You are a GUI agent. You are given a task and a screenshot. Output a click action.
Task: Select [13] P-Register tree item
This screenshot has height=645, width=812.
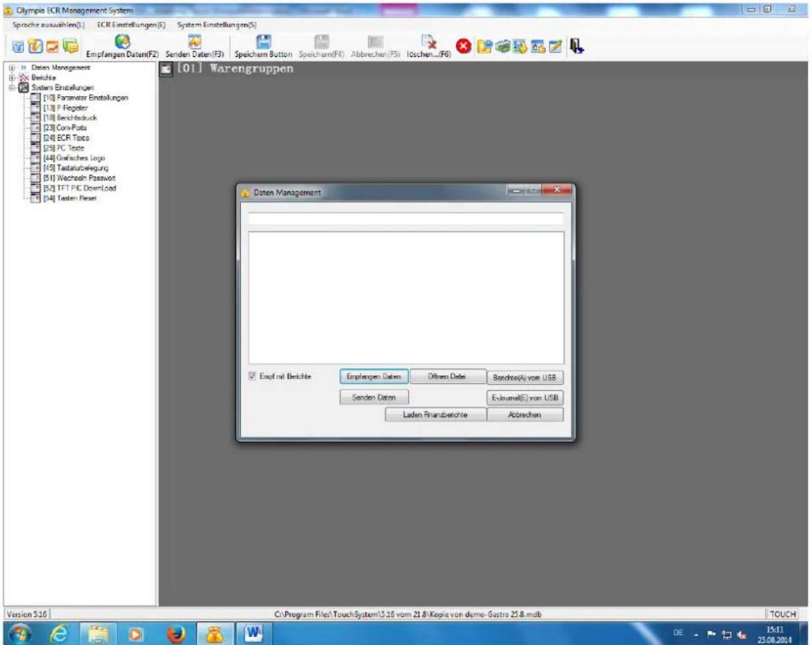(65, 108)
